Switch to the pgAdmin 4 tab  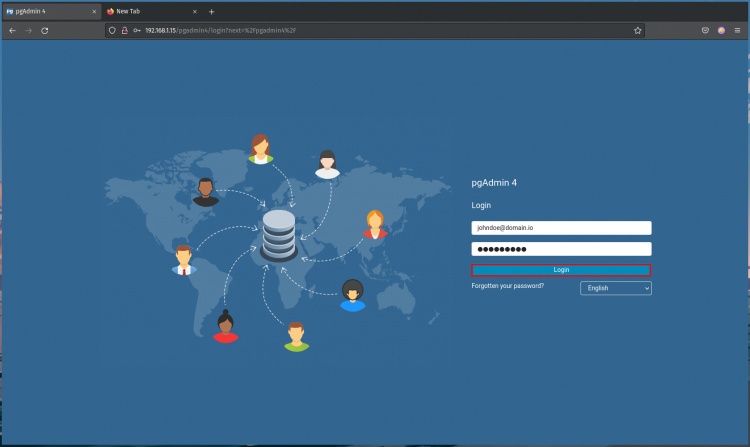[x=45, y=11]
